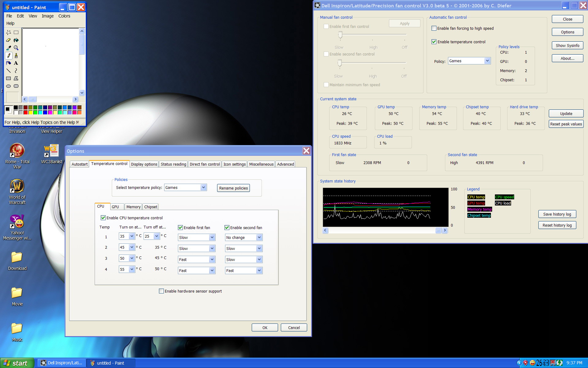Select the Brush tool in Paint
Screen dimensions: 588x368
pos(16,56)
